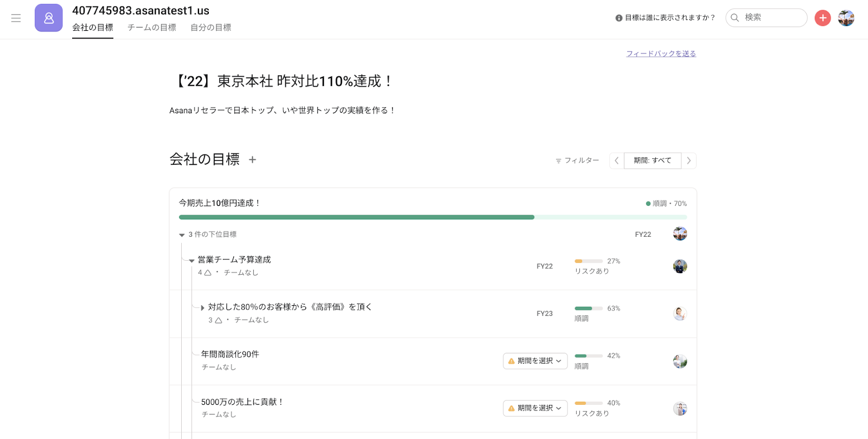Click sub-goal triangle icon under 対応した80% goal
The height and width of the screenshot is (439, 868).
(219, 320)
